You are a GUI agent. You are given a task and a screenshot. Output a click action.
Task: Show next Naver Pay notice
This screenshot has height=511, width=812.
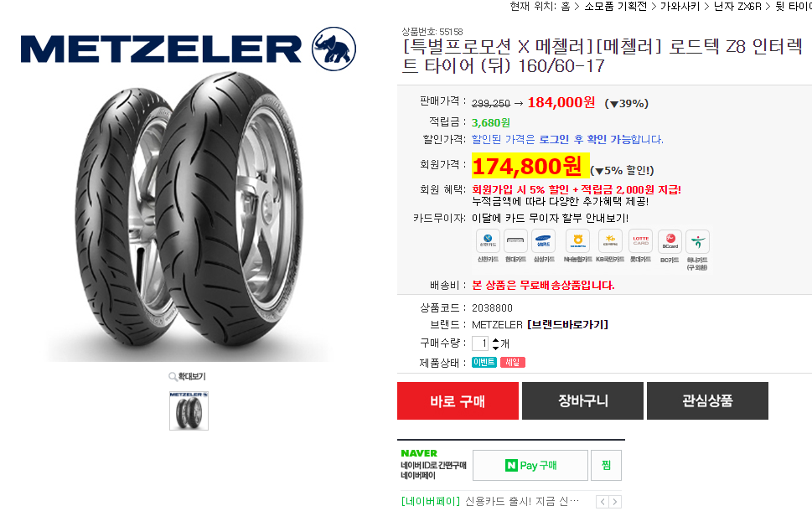[x=615, y=502]
